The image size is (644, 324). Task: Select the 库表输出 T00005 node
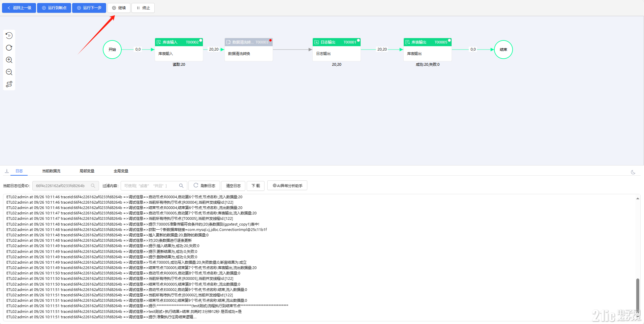click(428, 50)
